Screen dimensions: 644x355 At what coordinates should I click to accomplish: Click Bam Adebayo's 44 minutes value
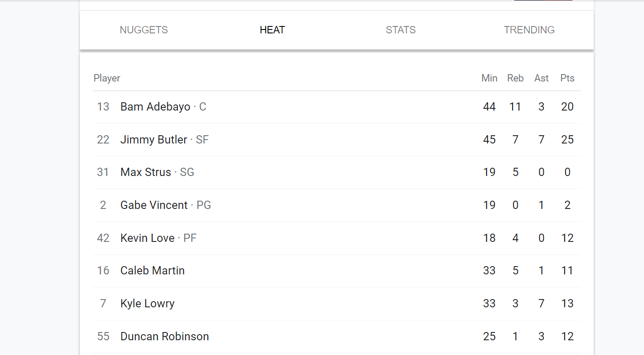tap(489, 107)
